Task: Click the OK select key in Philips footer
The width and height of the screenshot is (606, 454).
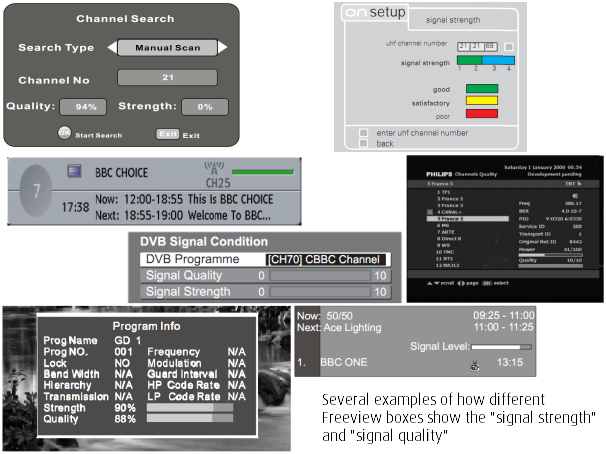Action: pos(487,283)
